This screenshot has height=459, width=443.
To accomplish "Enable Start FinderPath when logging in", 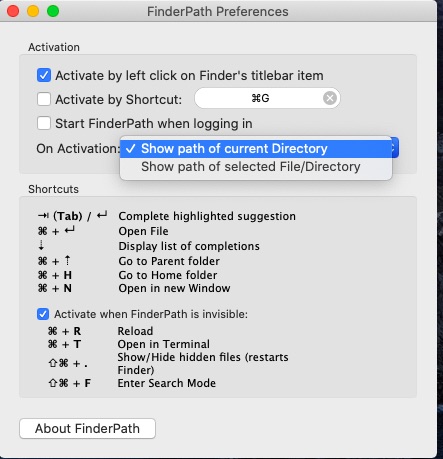I will (44, 123).
